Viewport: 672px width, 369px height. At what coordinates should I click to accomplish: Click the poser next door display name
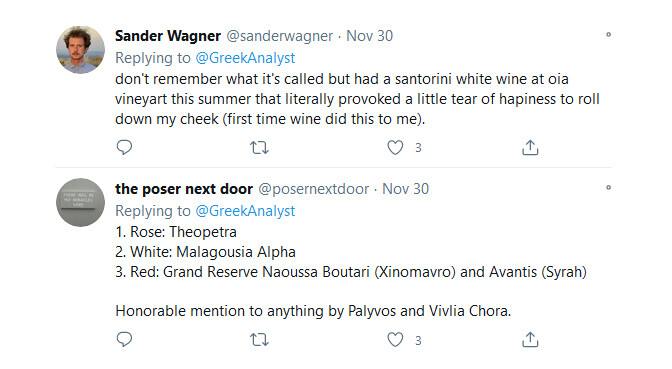pyautogui.click(x=184, y=189)
